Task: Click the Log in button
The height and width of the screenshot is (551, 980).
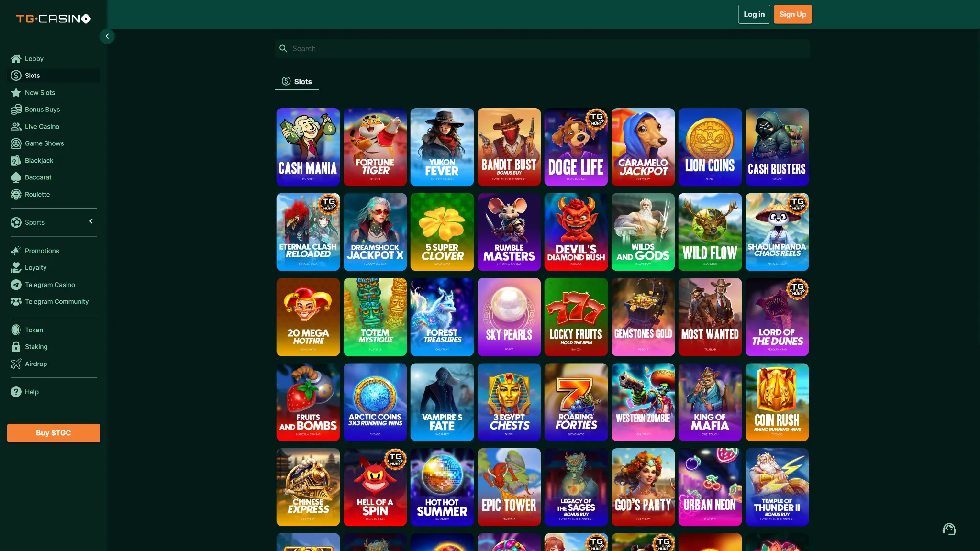Action: pos(754,14)
